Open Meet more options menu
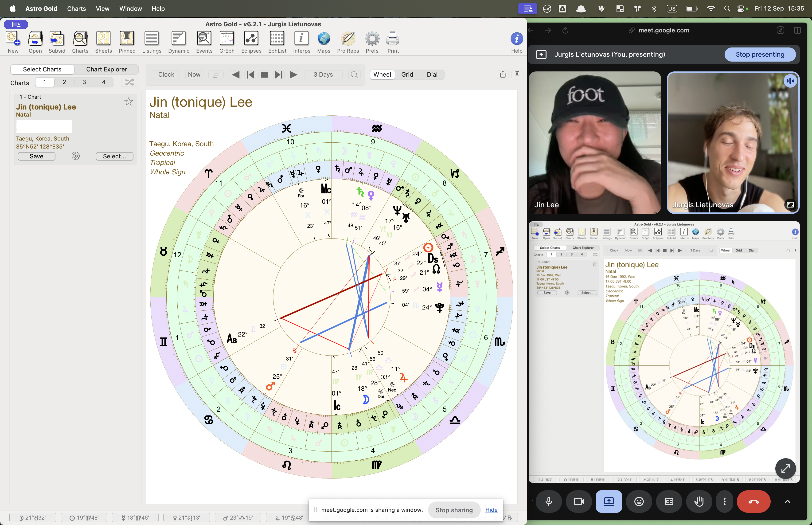Image resolution: width=812 pixels, height=525 pixels. (x=724, y=501)
